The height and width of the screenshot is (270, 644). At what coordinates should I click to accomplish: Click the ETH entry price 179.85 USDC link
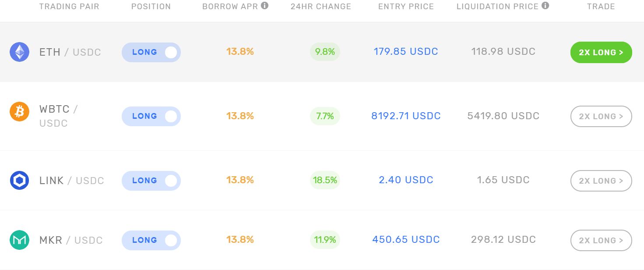[405, 51]
